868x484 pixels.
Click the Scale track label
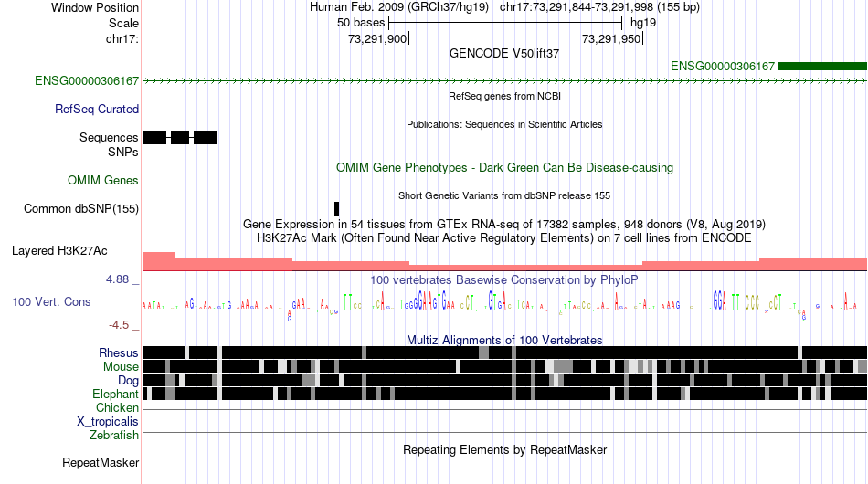[123, 23]
